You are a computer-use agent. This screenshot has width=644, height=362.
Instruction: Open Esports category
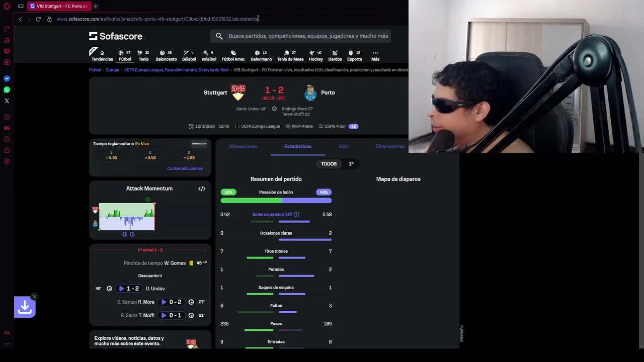pos(354,55)
